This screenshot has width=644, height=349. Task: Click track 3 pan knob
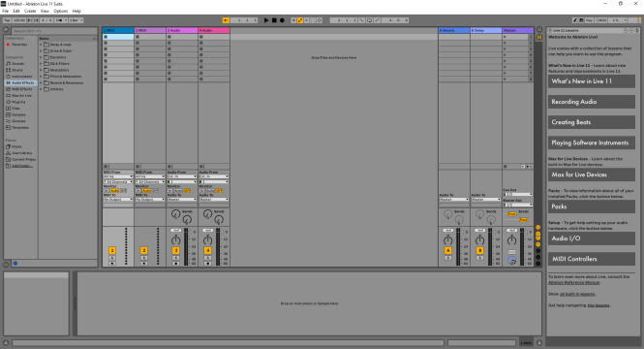tap(176, 240)
